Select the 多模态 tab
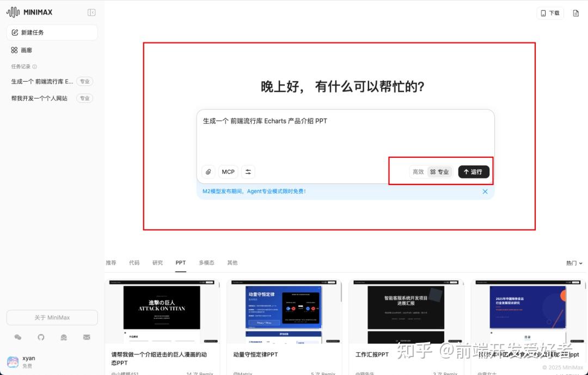Screen dimensions: 588x375 click(x=206, y=263)
